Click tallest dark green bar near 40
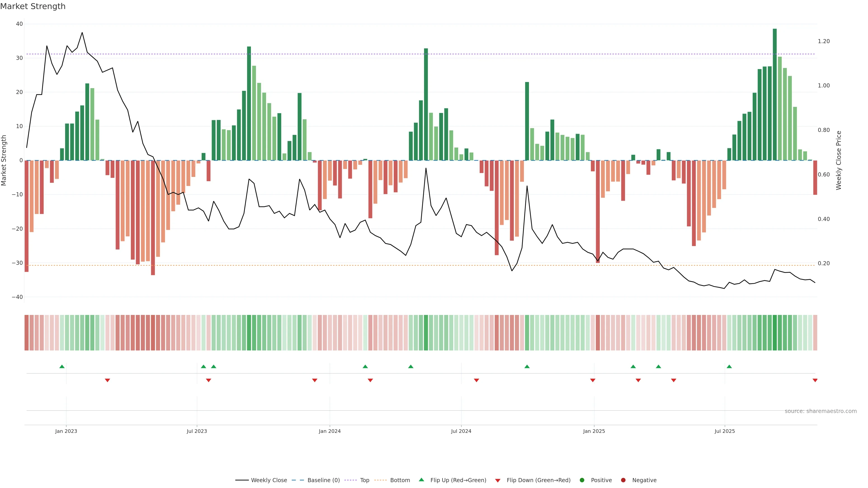This screenshot has width=868, height=488. tap(775, 94)
